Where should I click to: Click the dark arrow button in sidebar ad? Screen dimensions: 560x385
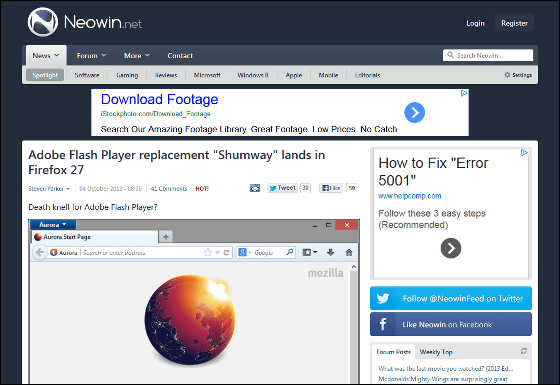point(451,248)
